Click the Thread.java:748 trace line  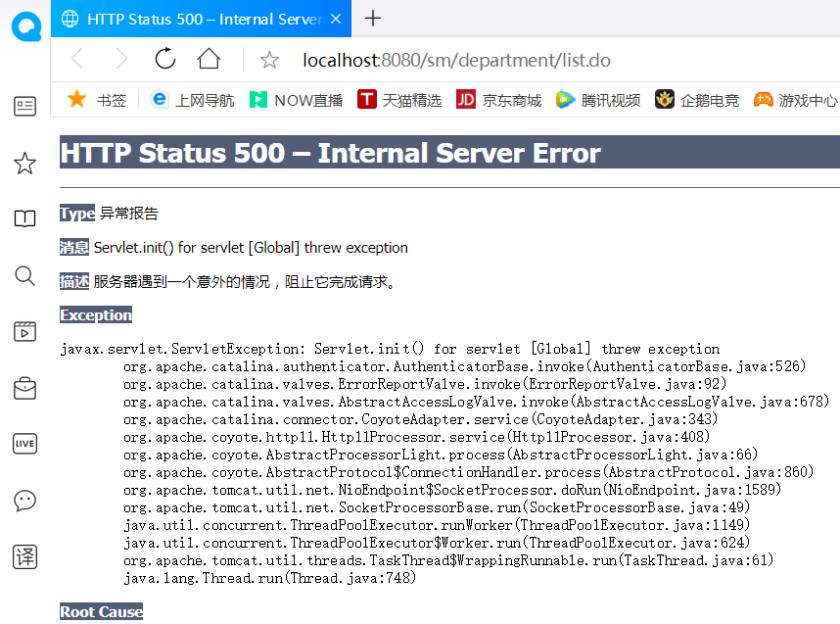(x=269, y=578)
